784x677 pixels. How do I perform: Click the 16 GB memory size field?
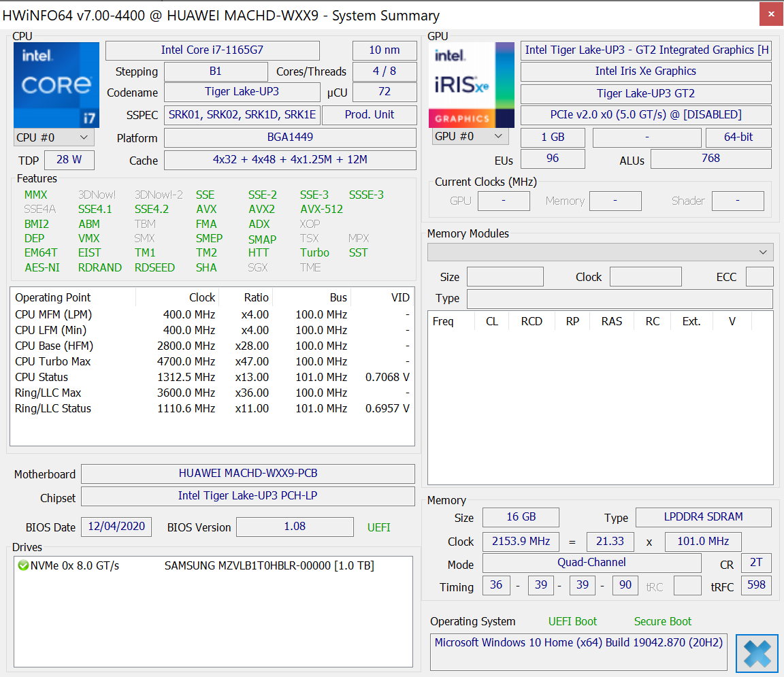[521, 517]
